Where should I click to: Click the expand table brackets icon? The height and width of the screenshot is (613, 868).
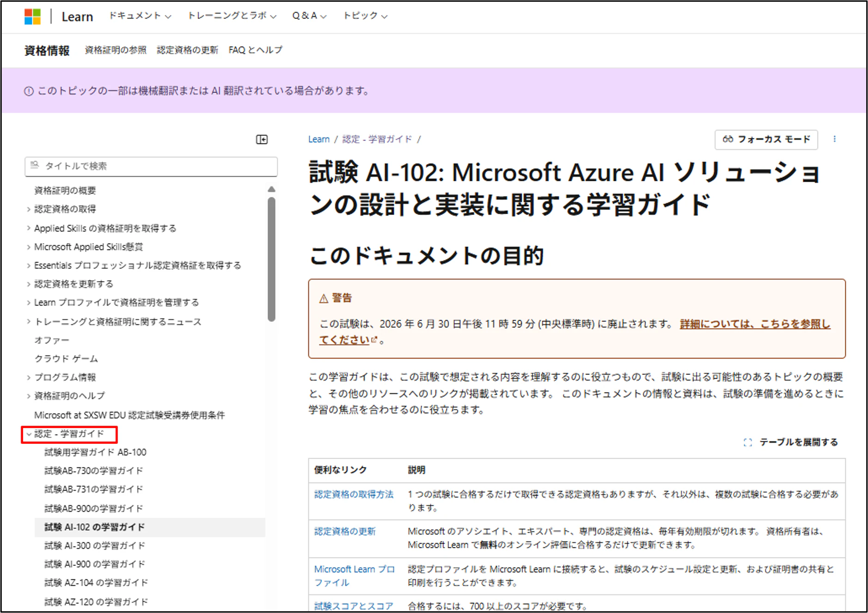coord(748,442)
